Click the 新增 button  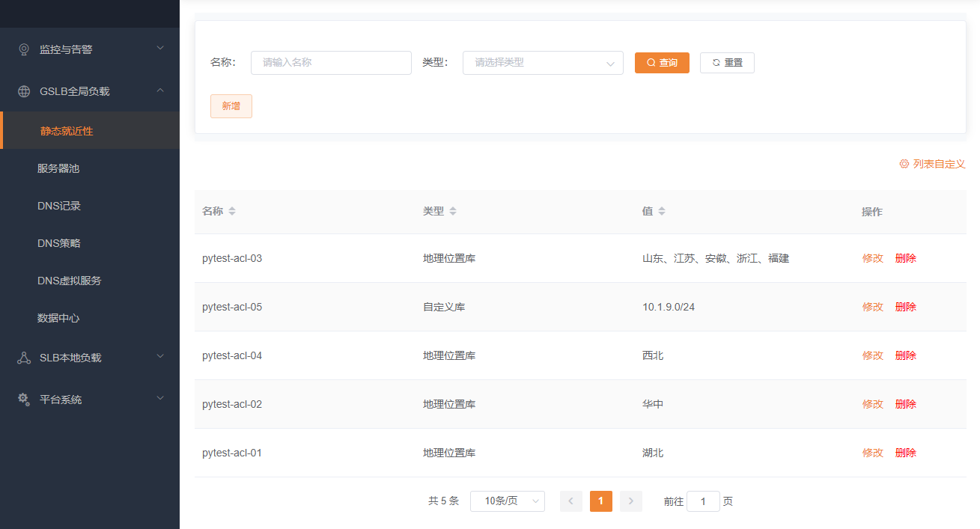coord(231,106)
